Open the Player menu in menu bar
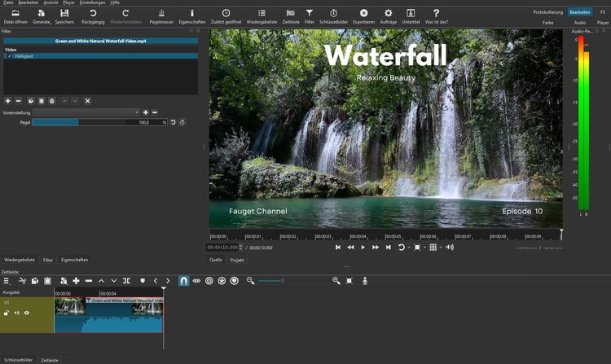The image size is (611, 364). click(68, 2)
